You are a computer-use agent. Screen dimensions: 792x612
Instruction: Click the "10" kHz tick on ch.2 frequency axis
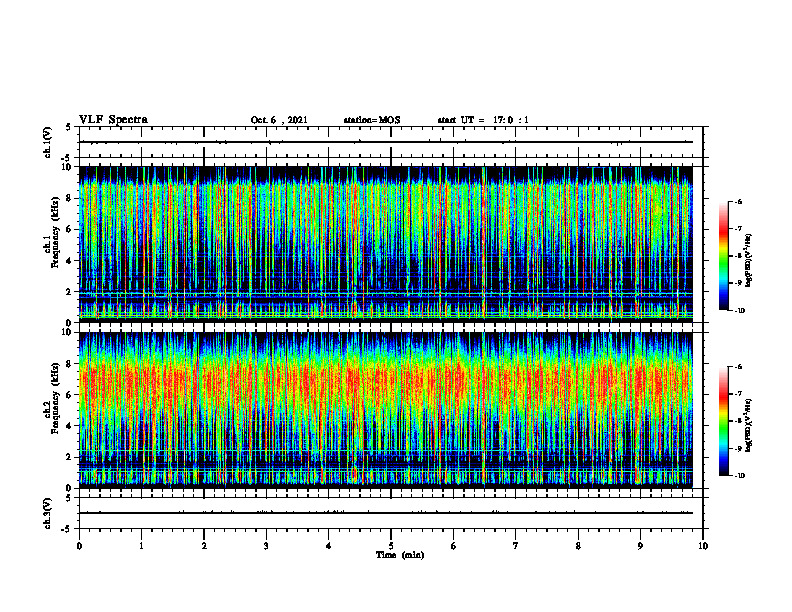coord(69,332)
